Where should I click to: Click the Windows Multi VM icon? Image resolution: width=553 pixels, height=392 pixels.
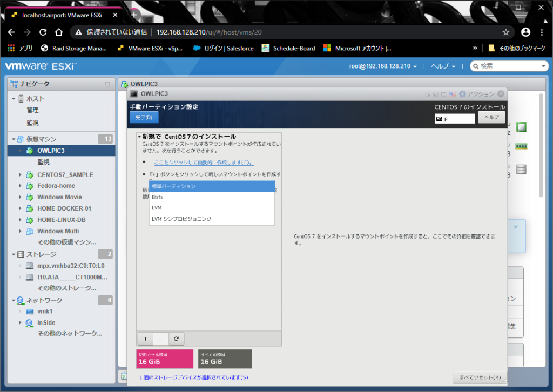tap(30, 231)
